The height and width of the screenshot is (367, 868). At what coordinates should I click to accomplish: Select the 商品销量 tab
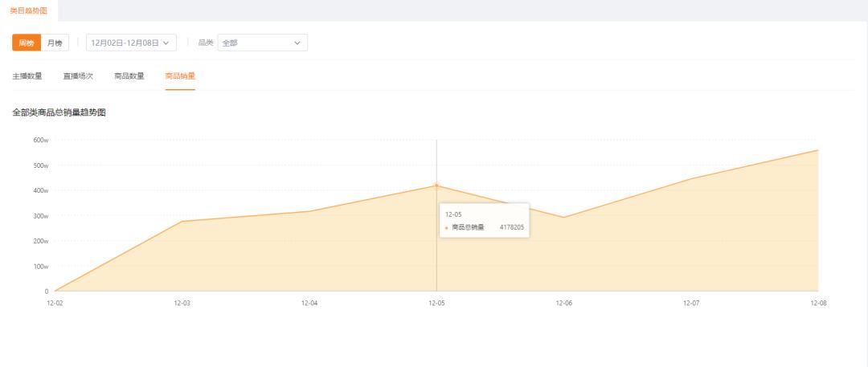coord(180,76)
